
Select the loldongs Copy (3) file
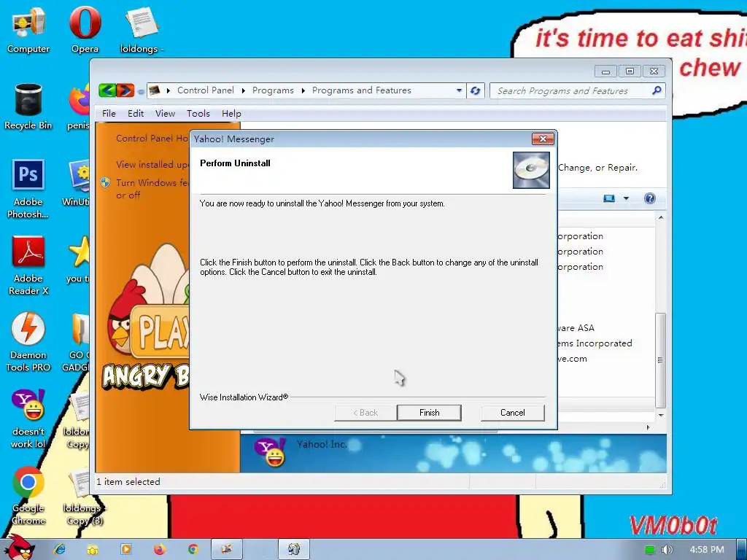[x=84, y=495]
